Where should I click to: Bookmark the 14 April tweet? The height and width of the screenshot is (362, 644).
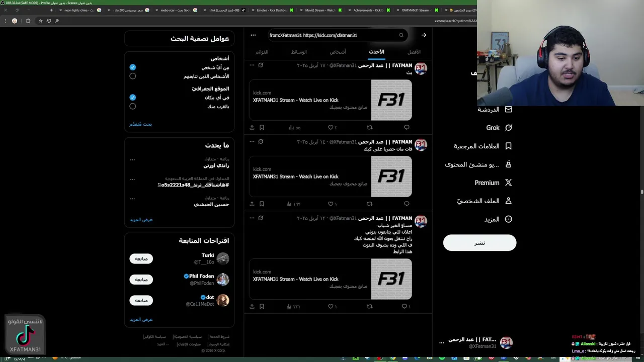point(262,204)
